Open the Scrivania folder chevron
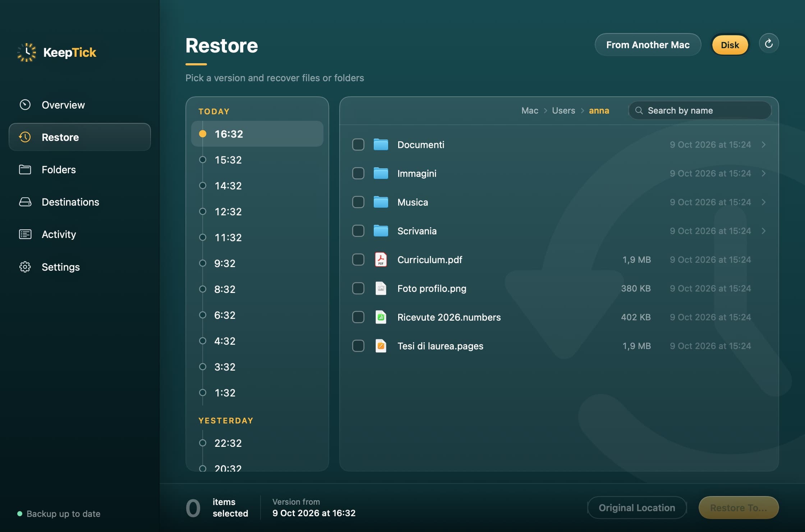The height and width of the screenshot is (532, 805). click(x=764, y=230)
